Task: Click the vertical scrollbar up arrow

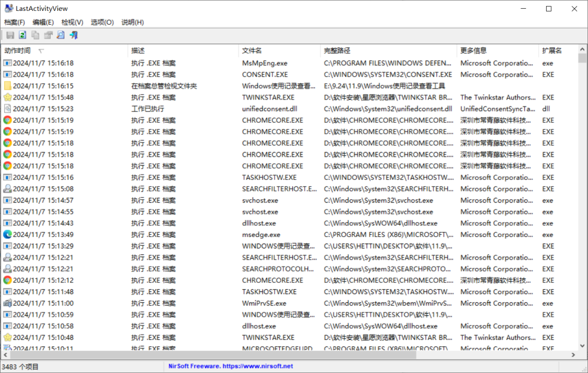Action: click(x=582, y=49)
